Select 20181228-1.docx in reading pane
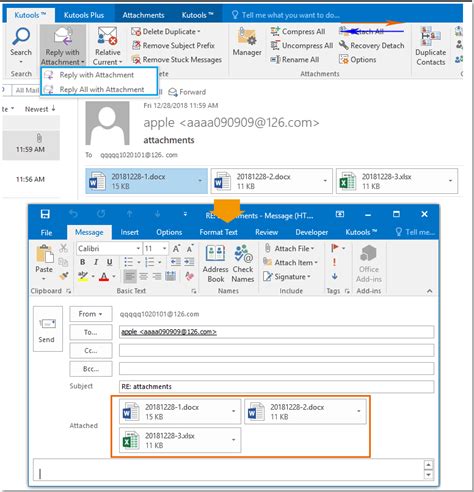 (x=147, y=181)
